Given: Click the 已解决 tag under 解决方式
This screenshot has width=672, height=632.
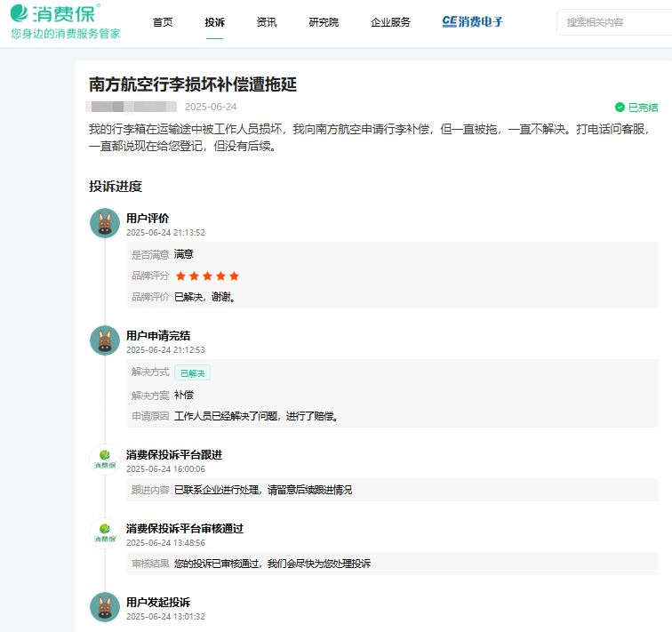Looking at the screenshot, I should point(192,372).
